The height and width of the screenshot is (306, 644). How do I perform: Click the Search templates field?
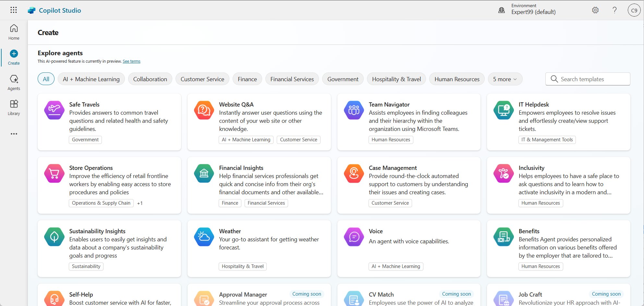(x=587, y=79)
